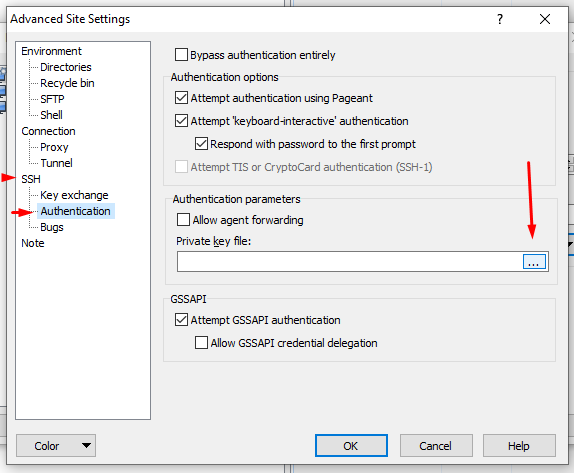
Task: Select SFTP in the settings tree
Action: pyautogui.click(x=52, y=99)
